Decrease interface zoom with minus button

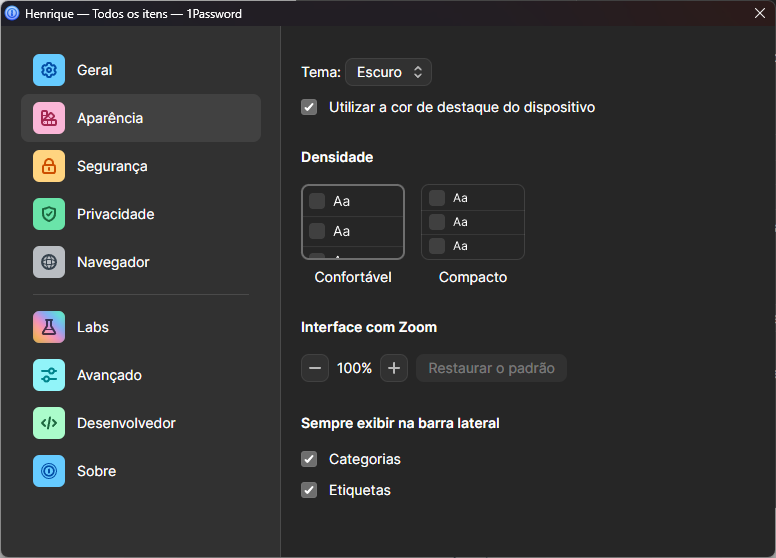(315, 368)
